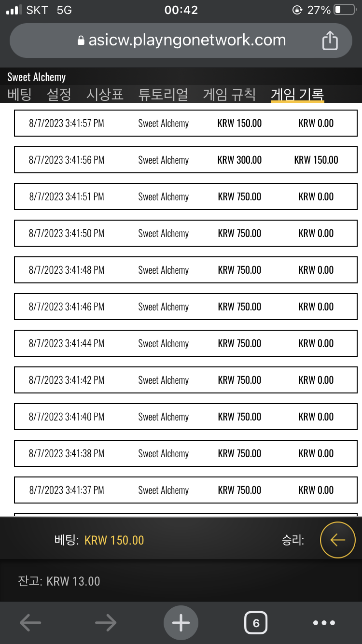The width and height of the screenshot is (362, 644).
Task: Open the browser three-dot more menu
Action: tap(324, 623)
